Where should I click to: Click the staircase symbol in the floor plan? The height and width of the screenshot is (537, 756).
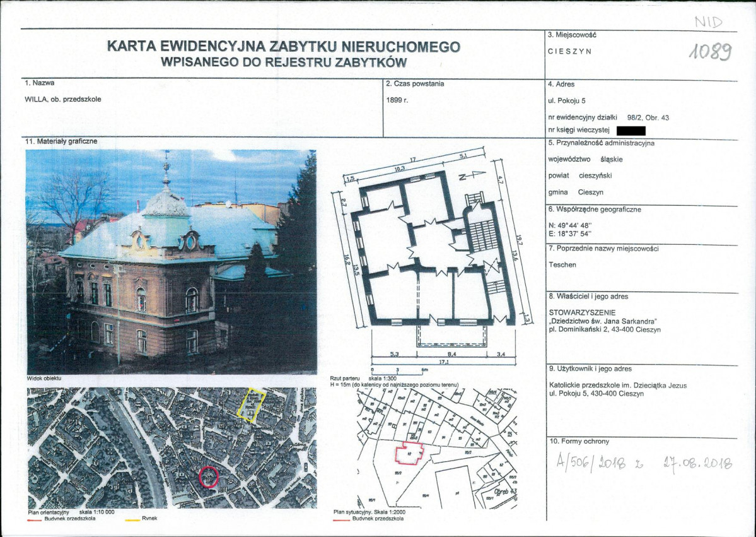tap(484, 234)
